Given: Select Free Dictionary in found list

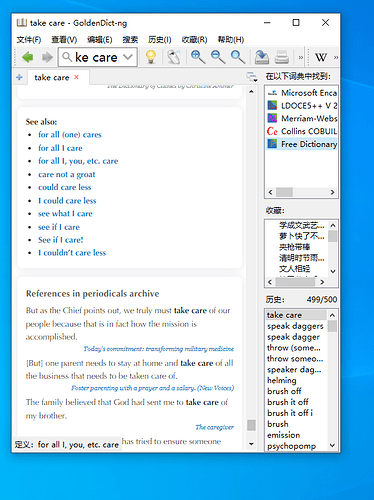Looking at the screenshot, I should click(x=302, y=144).
